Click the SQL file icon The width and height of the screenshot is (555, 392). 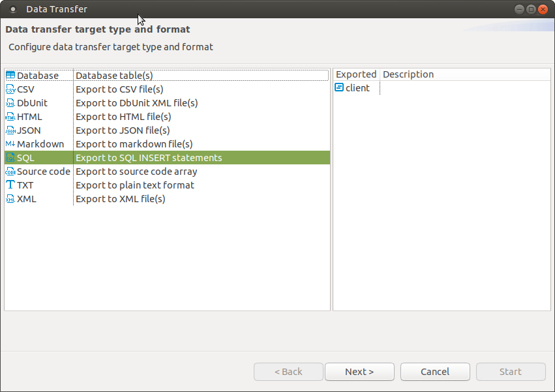(10, 158)
